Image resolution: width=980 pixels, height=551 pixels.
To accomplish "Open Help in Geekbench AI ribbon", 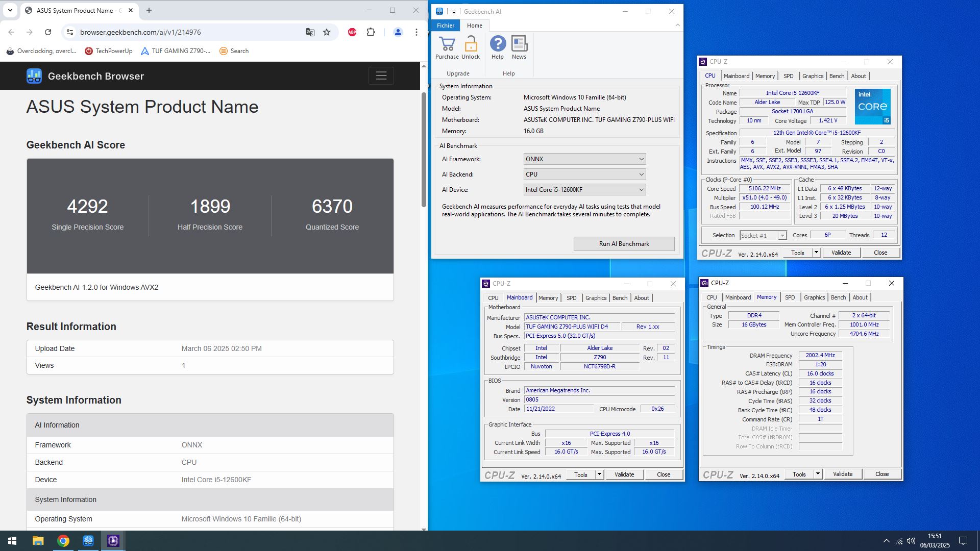I will click(498, 47).
